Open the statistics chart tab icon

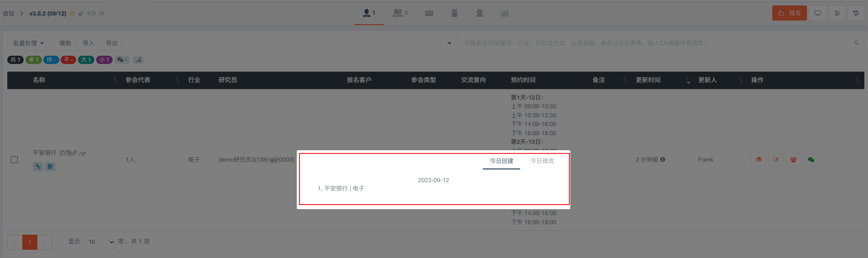click(505, 13)
